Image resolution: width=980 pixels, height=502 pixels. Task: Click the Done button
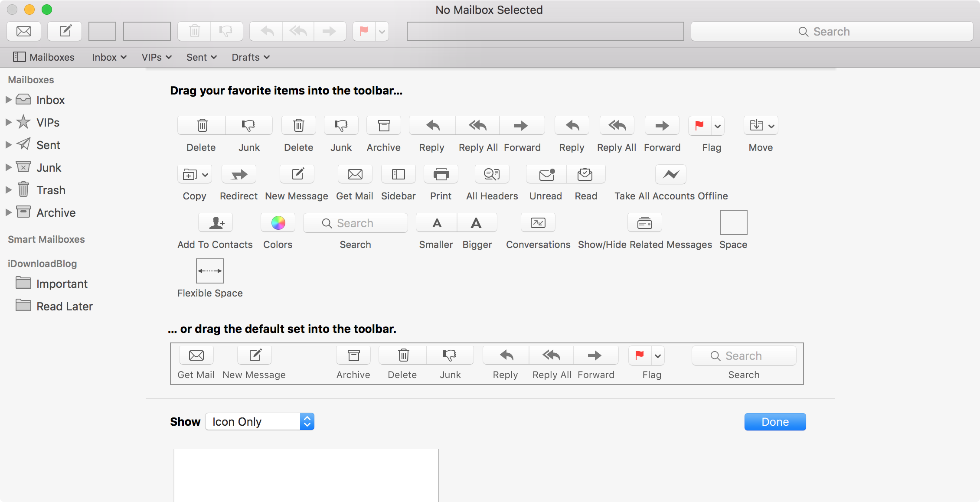tap(775, 422)
